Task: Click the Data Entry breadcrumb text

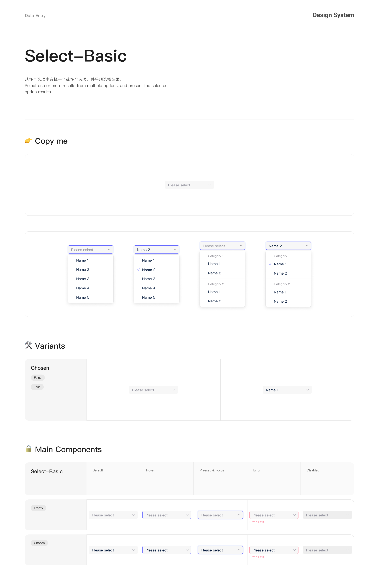Action: (35, 15)
